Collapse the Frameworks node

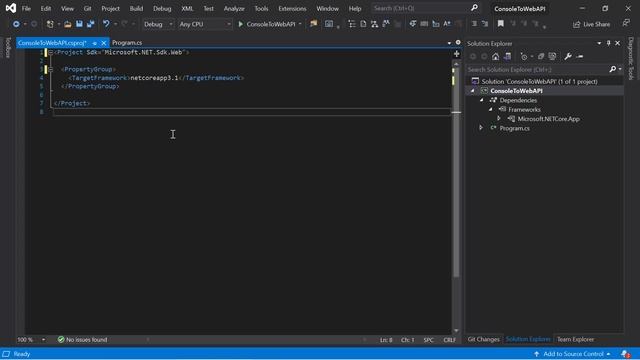[x=491, y=109]
